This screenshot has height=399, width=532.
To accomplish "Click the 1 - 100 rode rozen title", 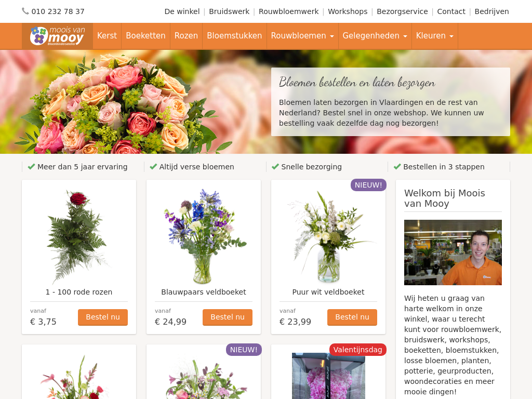I will (x=79, y=292).
